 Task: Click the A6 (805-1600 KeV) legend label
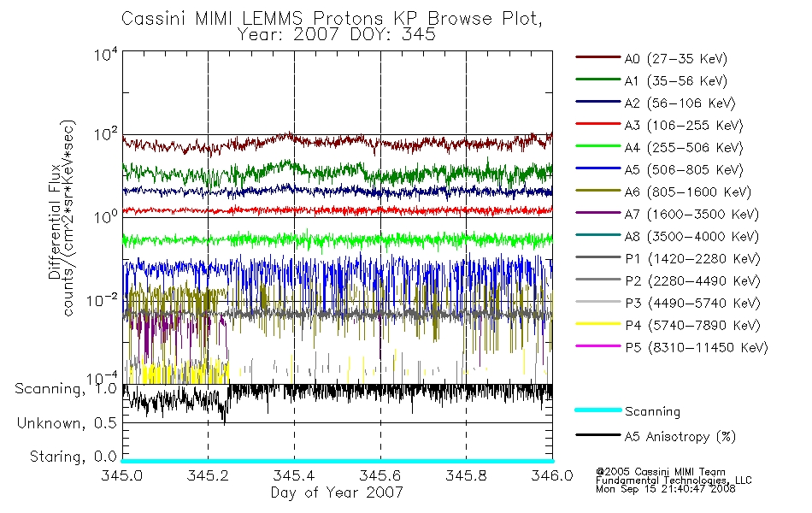coord(688,192)
